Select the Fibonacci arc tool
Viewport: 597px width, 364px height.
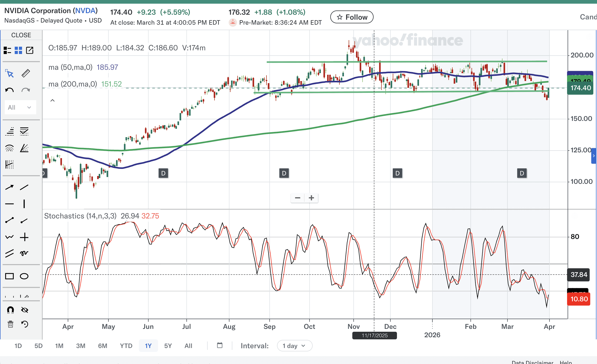pyautogui.click(x=9, y=148)
